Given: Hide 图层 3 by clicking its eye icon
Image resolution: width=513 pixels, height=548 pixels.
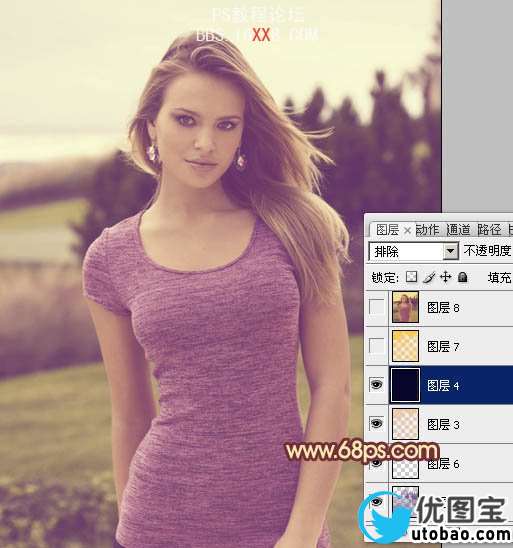Looking at the screenshot, I should tap(377, 424).
